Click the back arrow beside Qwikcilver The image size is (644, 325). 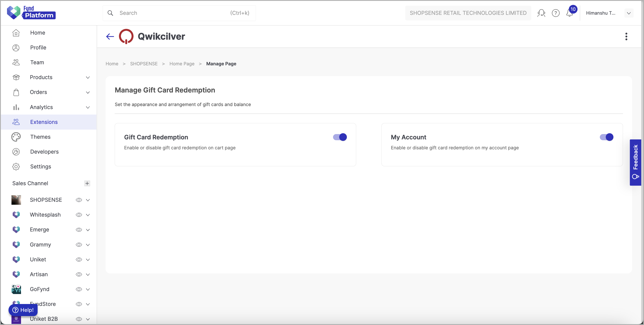point(110,37)
